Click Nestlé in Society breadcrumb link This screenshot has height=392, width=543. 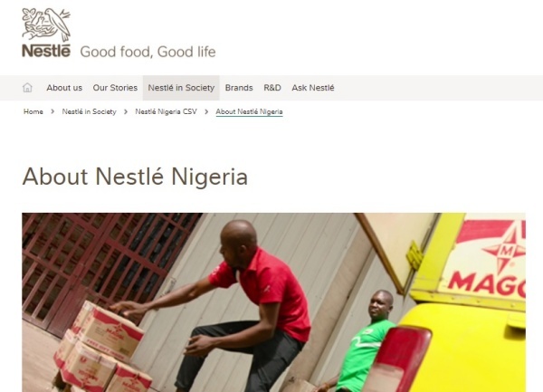[89, 112]
